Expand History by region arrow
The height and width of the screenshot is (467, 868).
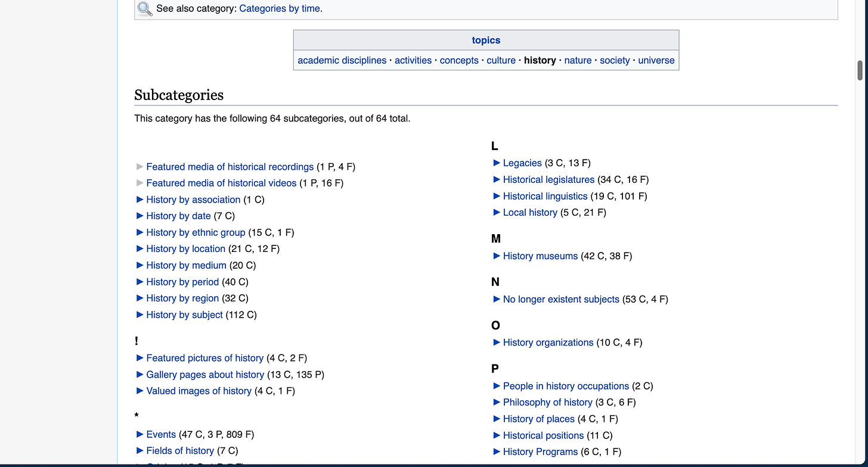140,298
